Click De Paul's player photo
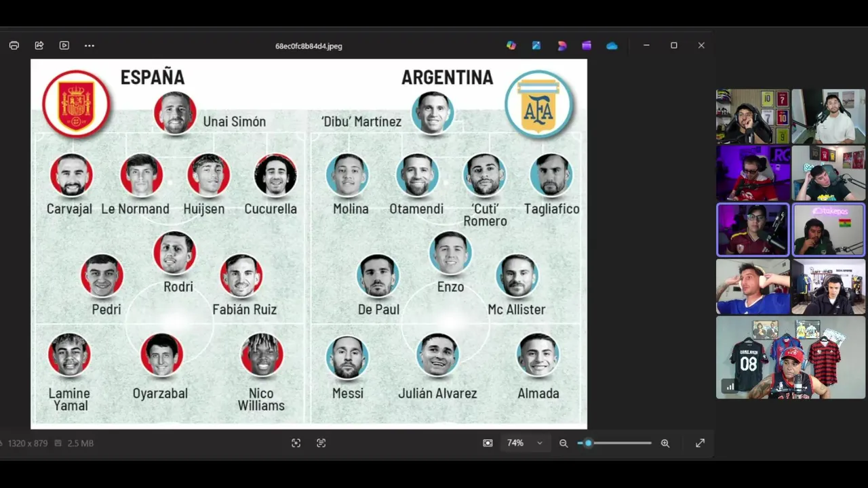This screenshot has width=868, height=488. (x=378, y=275)
